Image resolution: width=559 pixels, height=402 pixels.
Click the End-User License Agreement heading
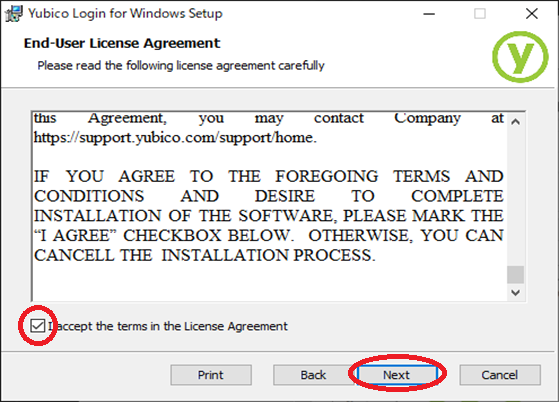point(122,43)
